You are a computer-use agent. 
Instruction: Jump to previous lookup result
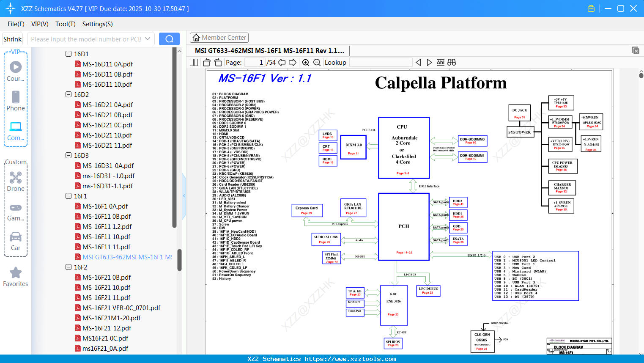click(418, 63)
